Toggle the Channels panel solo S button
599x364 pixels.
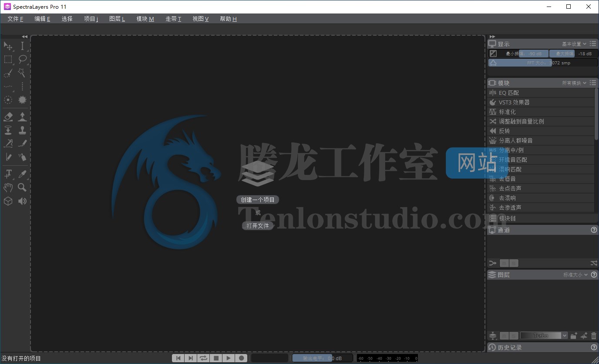(x=514, y=263)
